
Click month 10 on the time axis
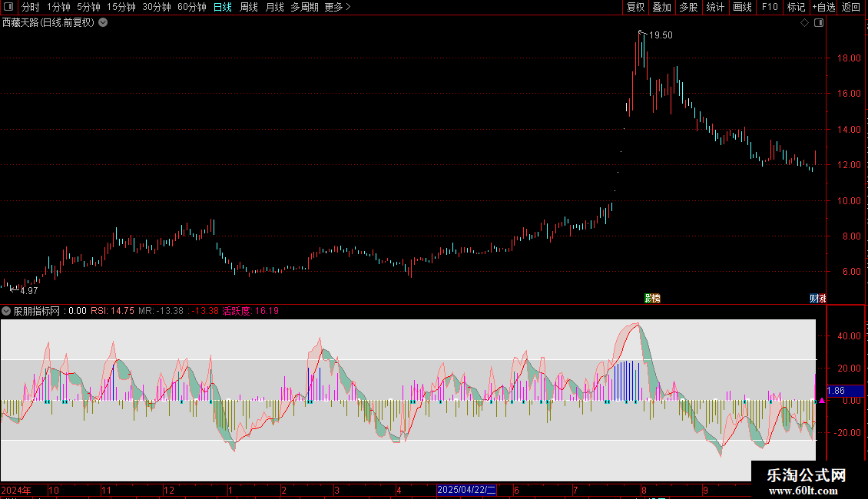[54, 490]
